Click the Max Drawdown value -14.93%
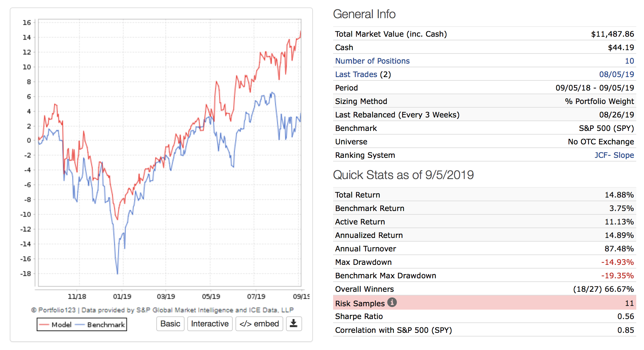This screenshot has width=644, height=350. pyautogui.click(x=617, y=262)
